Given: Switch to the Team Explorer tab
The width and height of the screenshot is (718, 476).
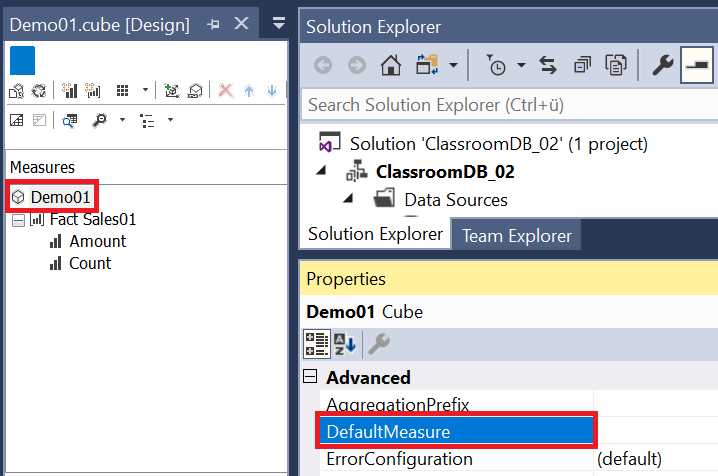Looking at the screenshot, I should (x=516, y=235).
